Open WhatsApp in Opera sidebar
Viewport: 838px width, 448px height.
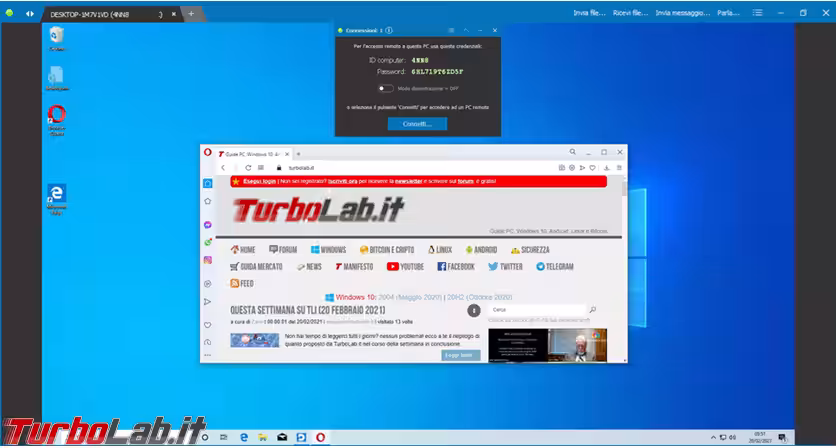(208, 242)
